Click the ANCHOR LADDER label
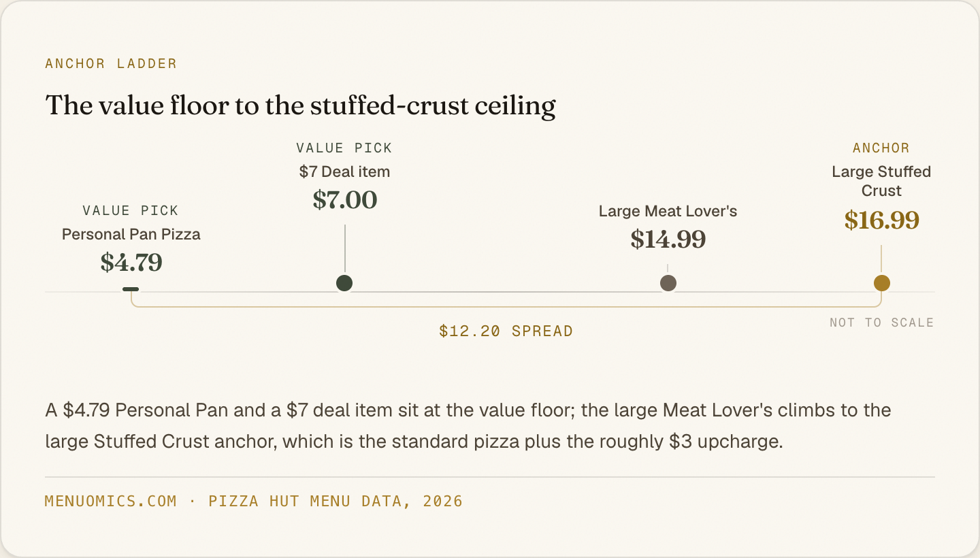 [111, 64]
